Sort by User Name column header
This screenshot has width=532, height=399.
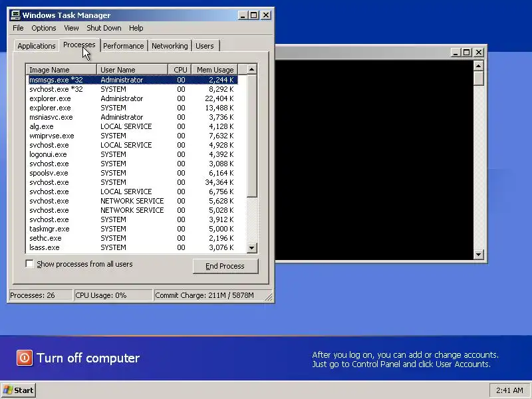click(132, 70)
